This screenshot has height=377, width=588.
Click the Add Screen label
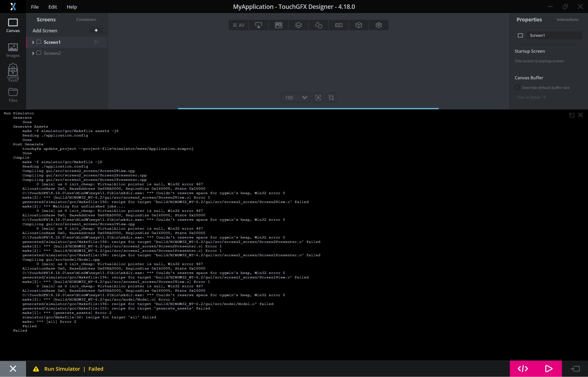click(45, 31)
